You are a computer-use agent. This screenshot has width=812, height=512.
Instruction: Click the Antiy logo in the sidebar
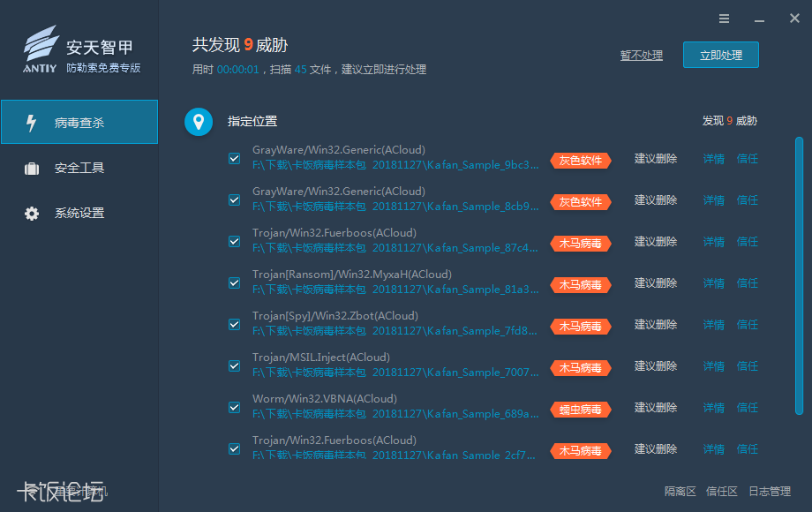pos(40,49)
